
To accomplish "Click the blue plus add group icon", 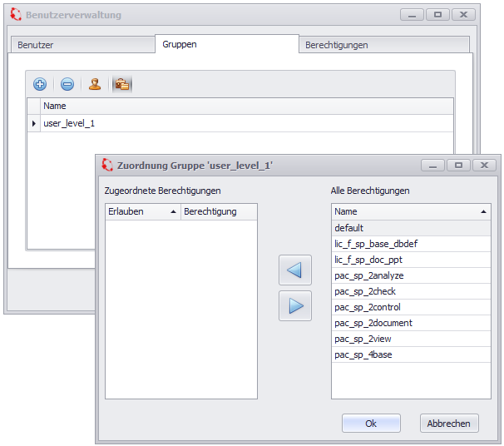I will [x=40, y=84].
